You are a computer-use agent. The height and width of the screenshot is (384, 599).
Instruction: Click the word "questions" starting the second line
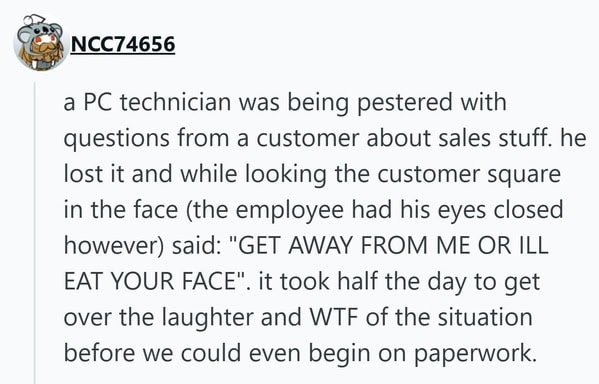(117, 139)
